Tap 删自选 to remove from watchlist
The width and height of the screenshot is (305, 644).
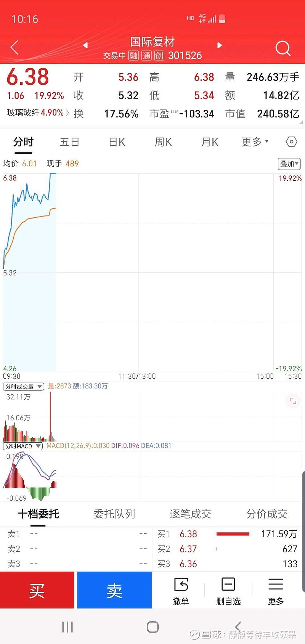point(228,591)
